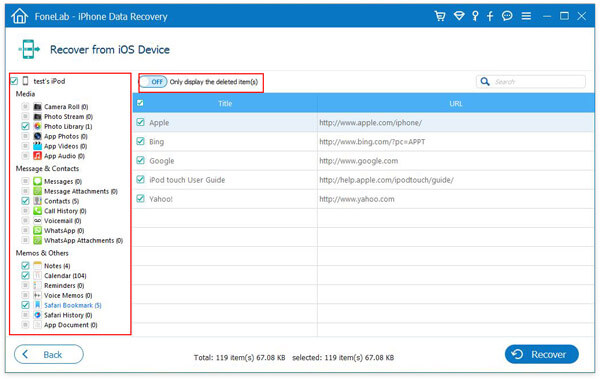
Task: Click the home icon in title bar
Action: click(20, 16)
